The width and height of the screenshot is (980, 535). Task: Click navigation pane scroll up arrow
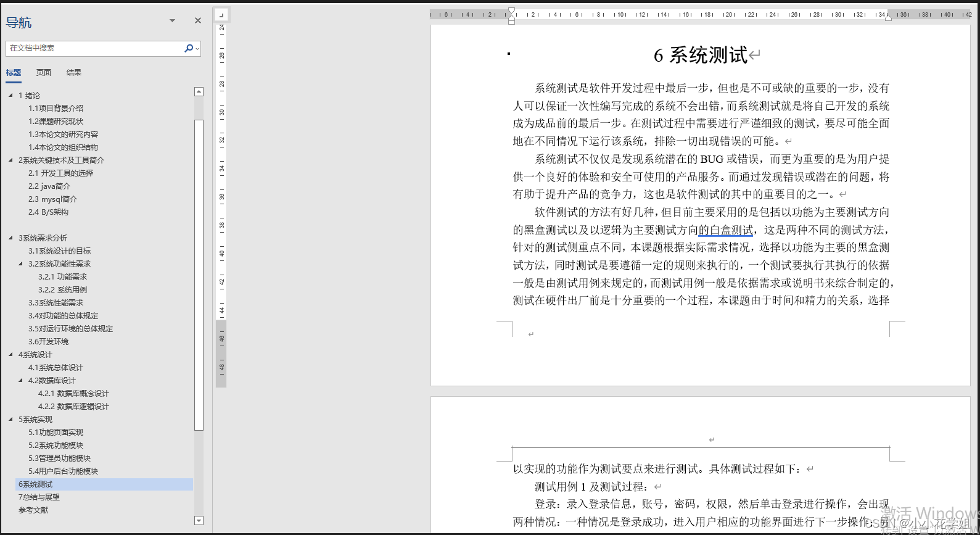click(x=199, y=91)
